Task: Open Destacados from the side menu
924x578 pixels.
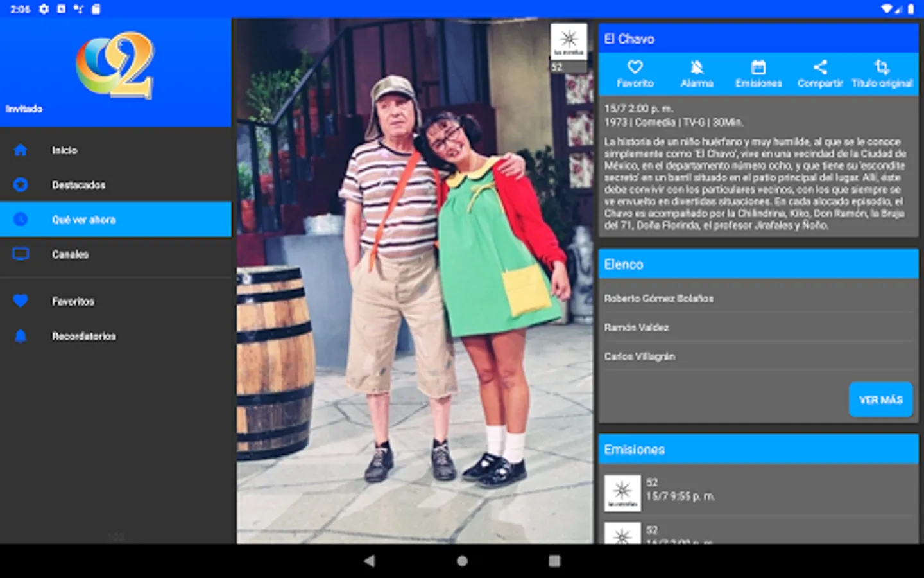Action: [x=116, y=185]
